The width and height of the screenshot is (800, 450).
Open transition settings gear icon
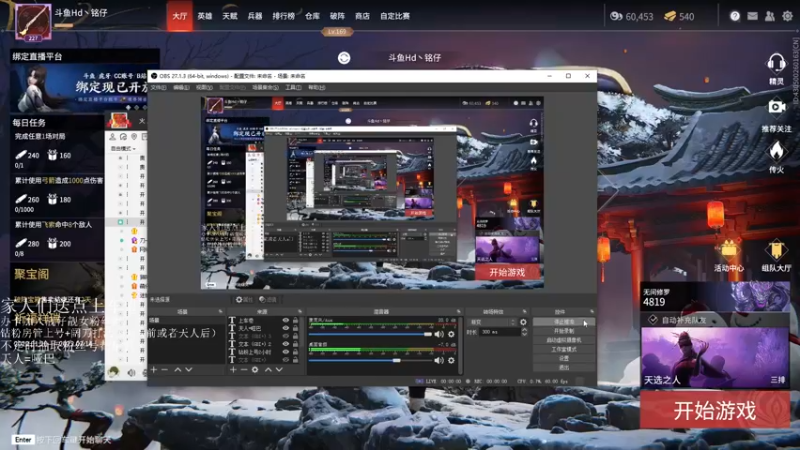tap(523, 322)
